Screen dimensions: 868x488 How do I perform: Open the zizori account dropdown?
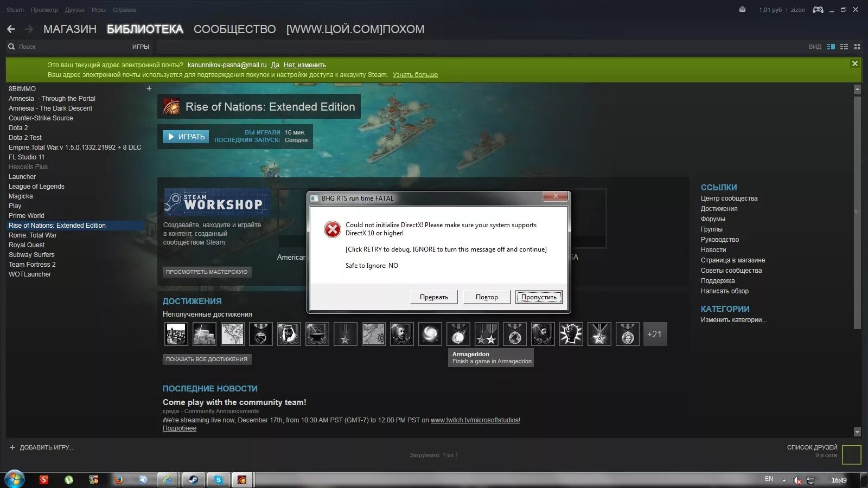pos(798,10)
